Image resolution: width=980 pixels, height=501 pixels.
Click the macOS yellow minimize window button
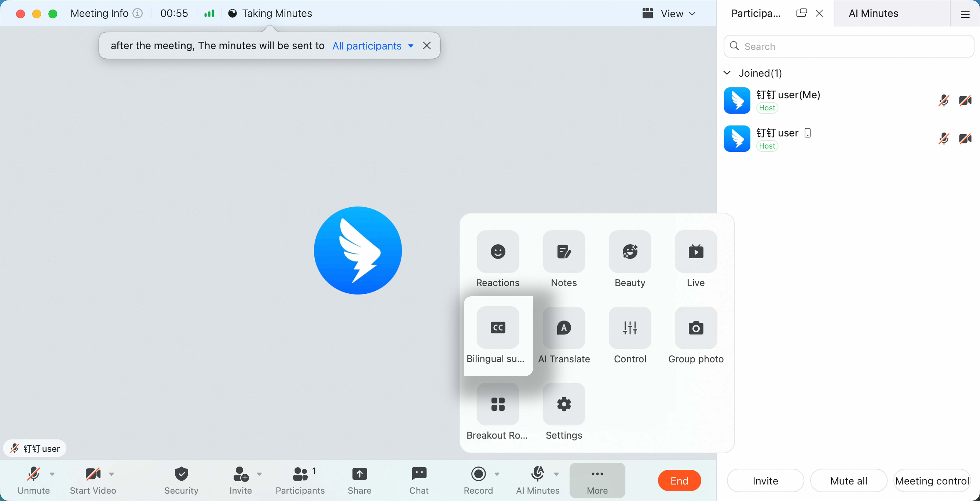[x=36, y=14]
